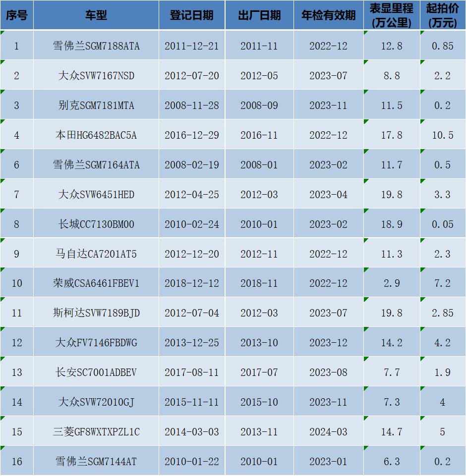This screenshot has height=476, width=466.
Task: Click cell 大众SVW7167NSD
Action: tap(96, 75)
